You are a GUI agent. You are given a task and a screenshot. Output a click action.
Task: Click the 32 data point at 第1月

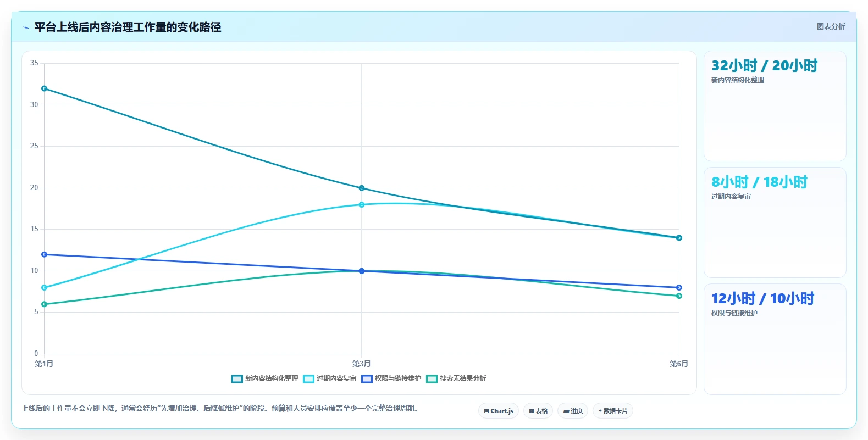point(45,88)
